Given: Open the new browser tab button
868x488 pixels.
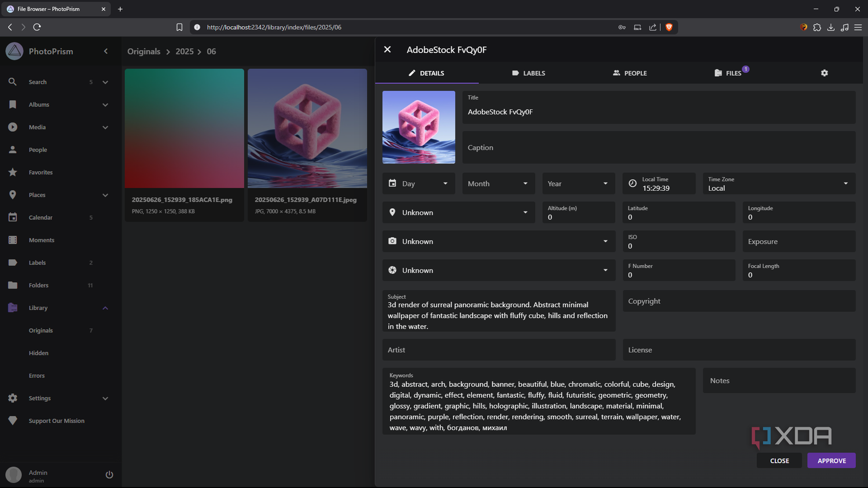Looking at the screenshot, I should coord(120,9).
